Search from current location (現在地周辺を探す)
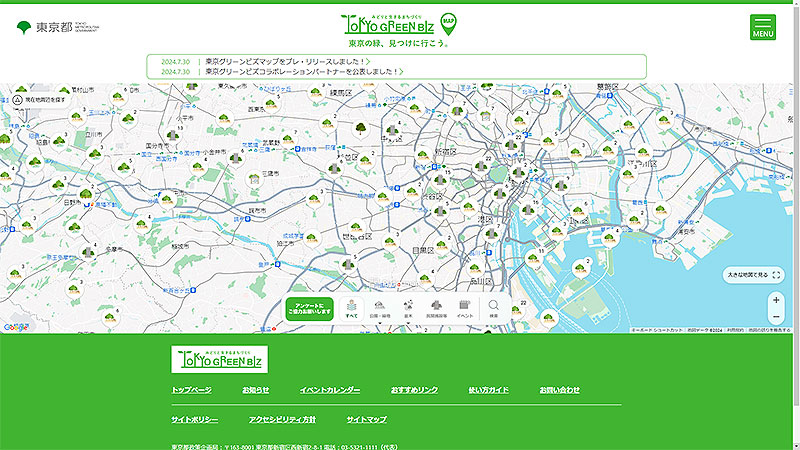 click(x=40, y=100)
